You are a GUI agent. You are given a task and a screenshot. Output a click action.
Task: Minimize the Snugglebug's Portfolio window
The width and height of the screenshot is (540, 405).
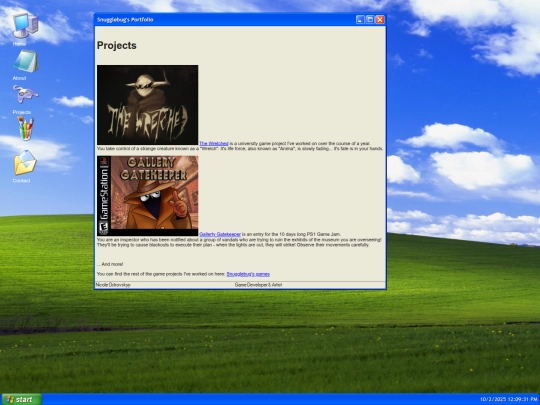click(x=360, y=20)
